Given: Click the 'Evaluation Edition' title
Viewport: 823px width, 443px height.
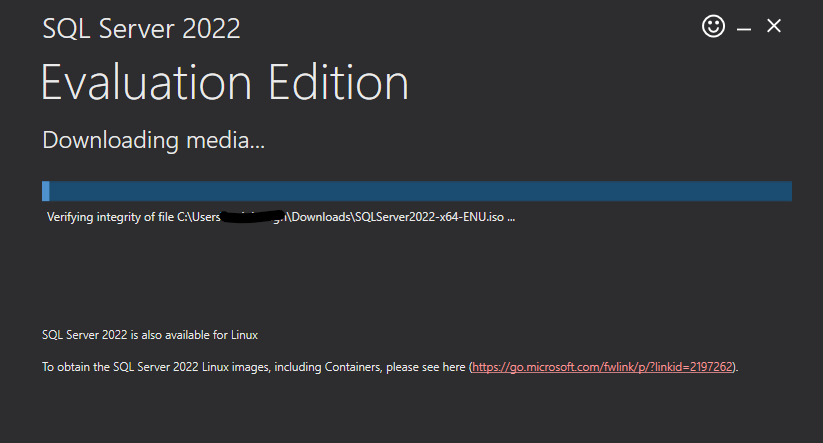Looking at the screenshot, I should coord(225,82).
